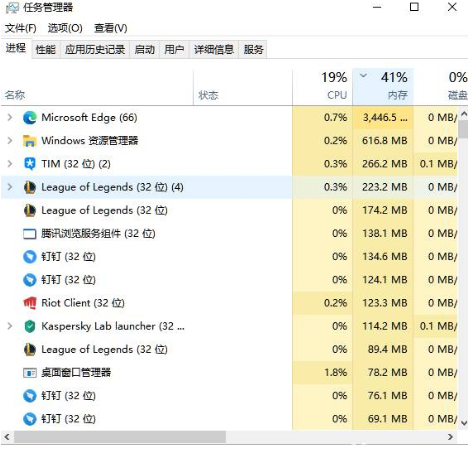Screen dimensions: 471x449
Task: Sort by the 名称 column header
Action: pos(97,87)
